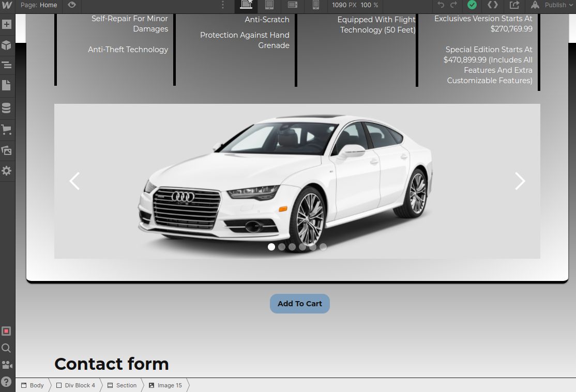Switch to tablet breakpoint view

(269, 5)
